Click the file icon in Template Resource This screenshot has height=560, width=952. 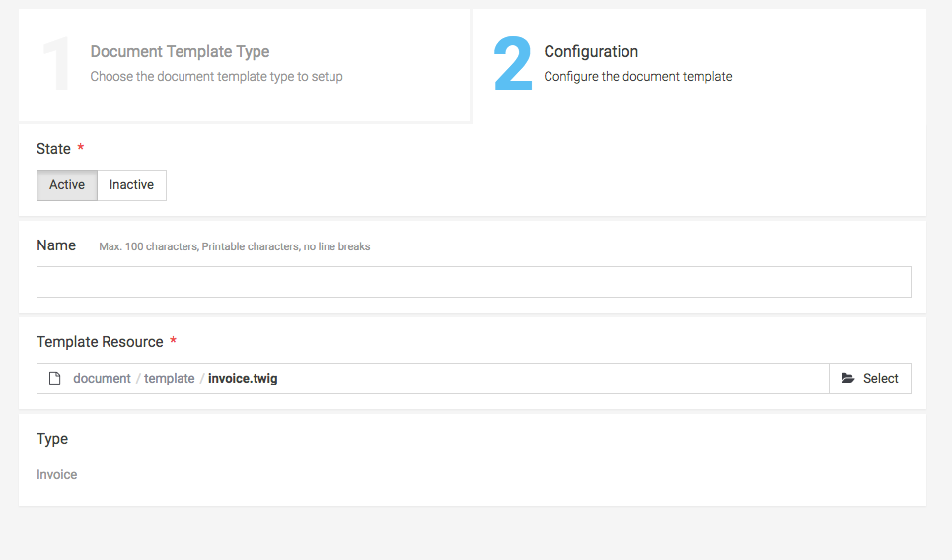[x=55, y=379]
